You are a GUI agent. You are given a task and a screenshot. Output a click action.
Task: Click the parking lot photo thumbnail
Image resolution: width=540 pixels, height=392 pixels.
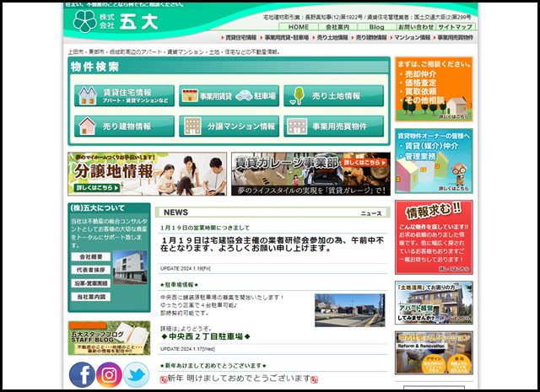[350, 310]
